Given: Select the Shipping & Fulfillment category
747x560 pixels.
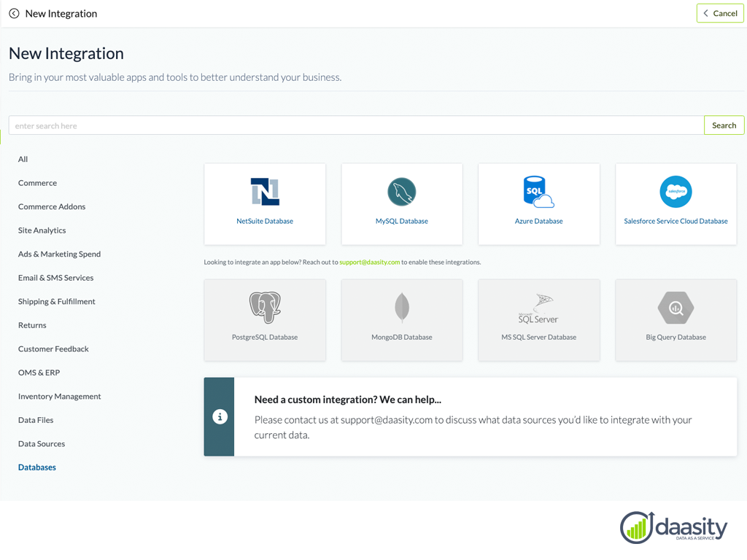Looking at the screenshot, I should click(57, 301).
